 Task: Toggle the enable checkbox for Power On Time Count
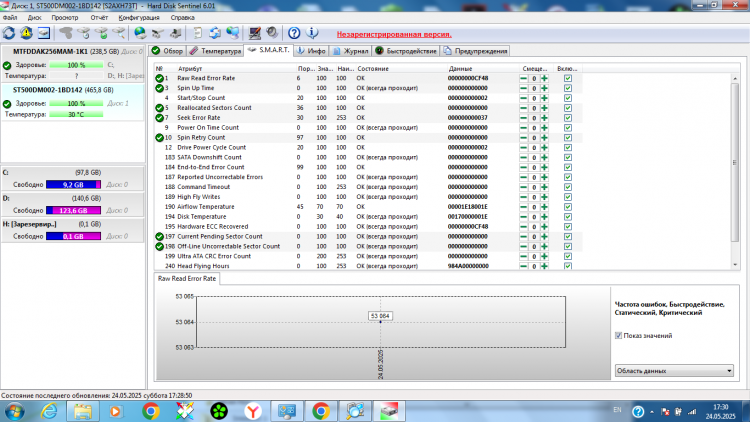pyautogui.click(x=568, y=128)
